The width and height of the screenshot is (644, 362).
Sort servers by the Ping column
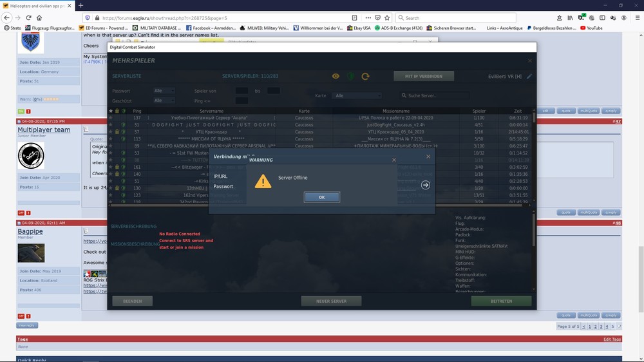[137, 111]
